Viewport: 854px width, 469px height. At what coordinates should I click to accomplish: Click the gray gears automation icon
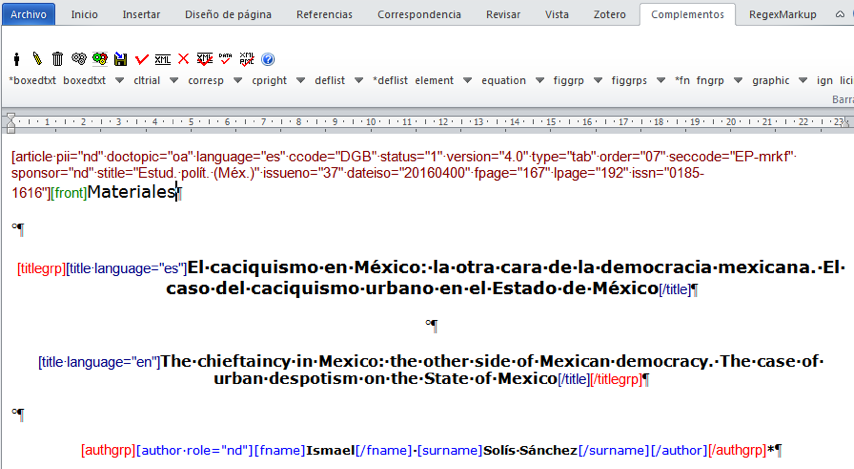coord(79,59)
